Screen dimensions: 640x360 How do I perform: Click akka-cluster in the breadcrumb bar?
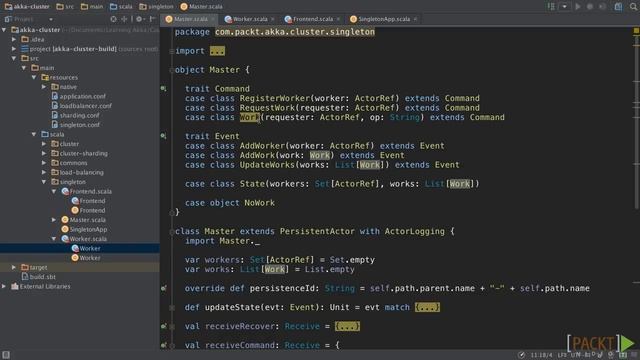(27, 7)
